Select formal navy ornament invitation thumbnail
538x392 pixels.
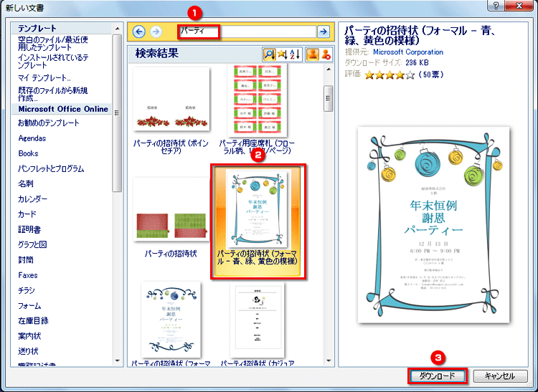pos(171,320)
